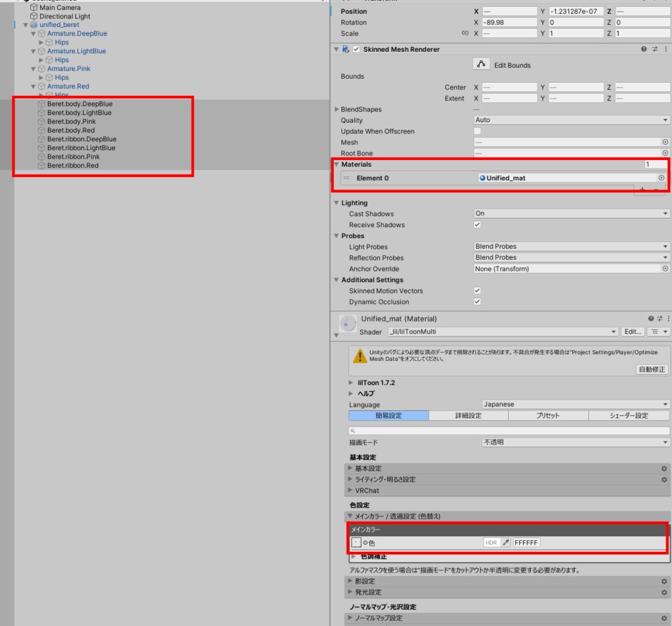Open gear settings for 発光設定 row
672x626 pixels.
click(664, 593)
